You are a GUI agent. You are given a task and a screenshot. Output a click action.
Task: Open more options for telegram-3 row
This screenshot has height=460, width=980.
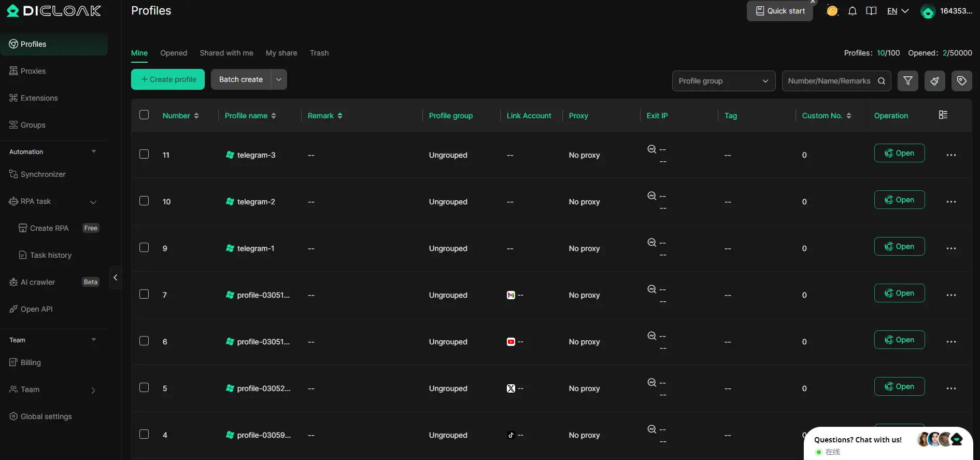click(x=951, y=155)
